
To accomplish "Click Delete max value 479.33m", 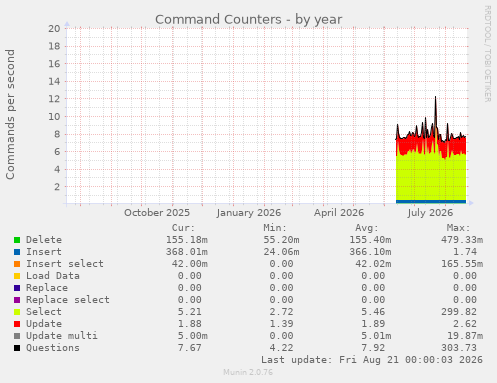I will click(462, 240).
